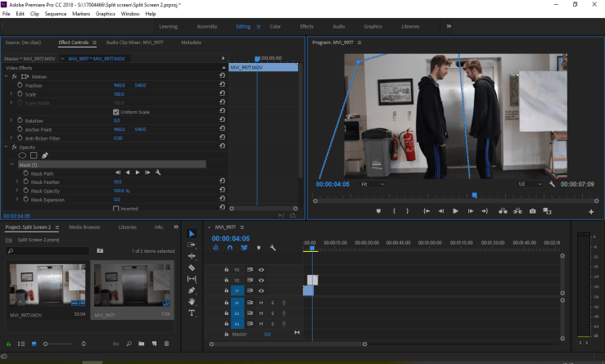The height and width of the screenshot is (364, 605).
Task: Open the Program monitor button editor plus
Action: tap(591, 212)
